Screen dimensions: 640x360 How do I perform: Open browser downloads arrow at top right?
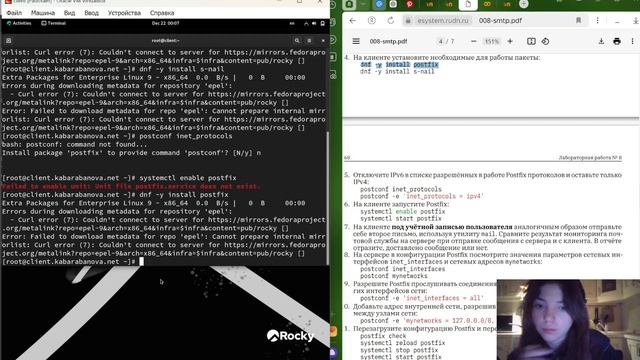(636, 20)
